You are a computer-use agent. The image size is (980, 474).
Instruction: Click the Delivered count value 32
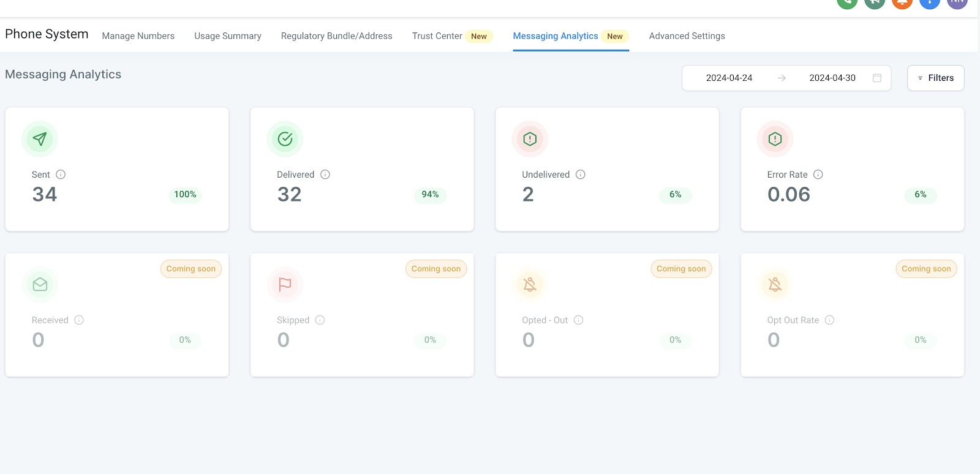pyautogui.click(x=290, y=195)
